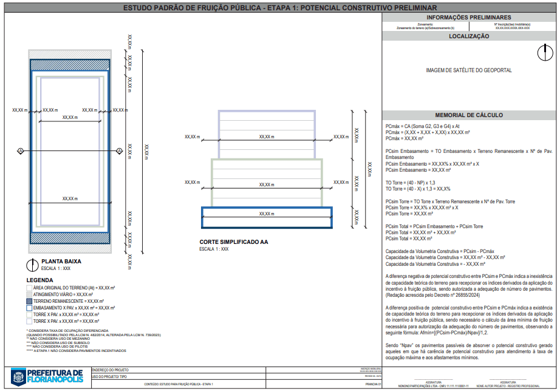Click '(Redação acrescida pelo Decreto nº 26855/2024)'
560x392 pixels.
(x=432, y=296)
